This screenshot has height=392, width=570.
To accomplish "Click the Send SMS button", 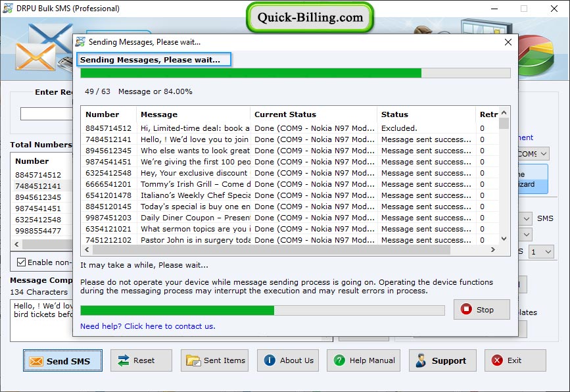I will point(62,360).
